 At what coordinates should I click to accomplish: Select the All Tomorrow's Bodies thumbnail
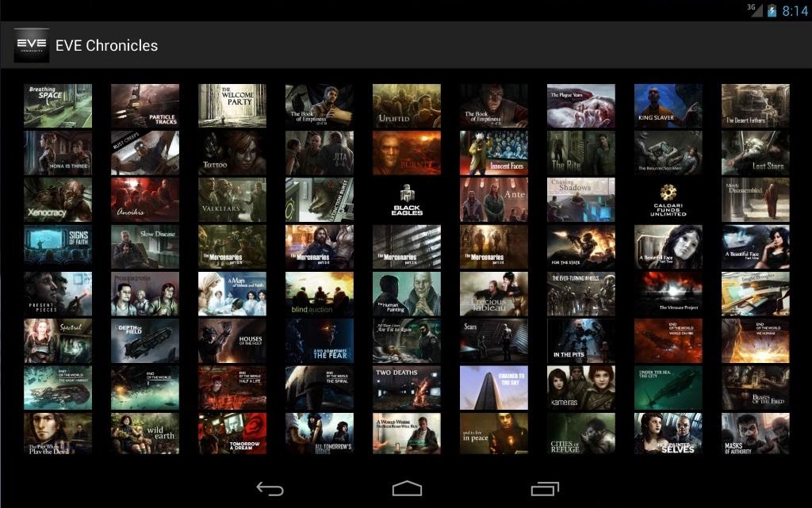pyautogui.click(x=320, y=434)
